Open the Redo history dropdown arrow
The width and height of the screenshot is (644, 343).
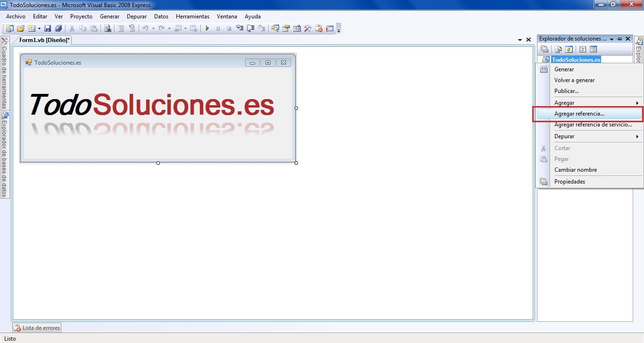coord(169,28)
